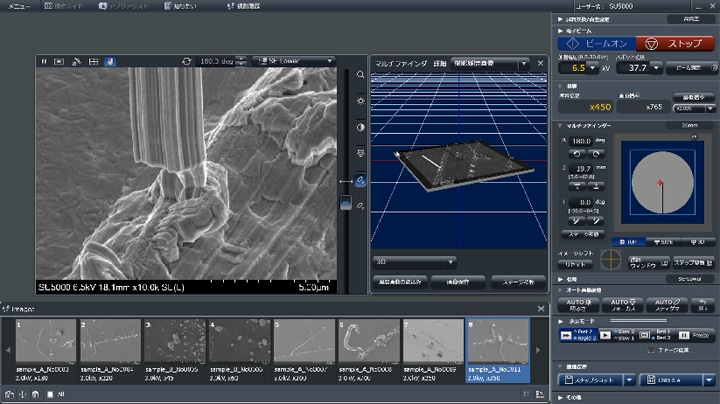Open the contrast adjustment icon

[360, 127]
